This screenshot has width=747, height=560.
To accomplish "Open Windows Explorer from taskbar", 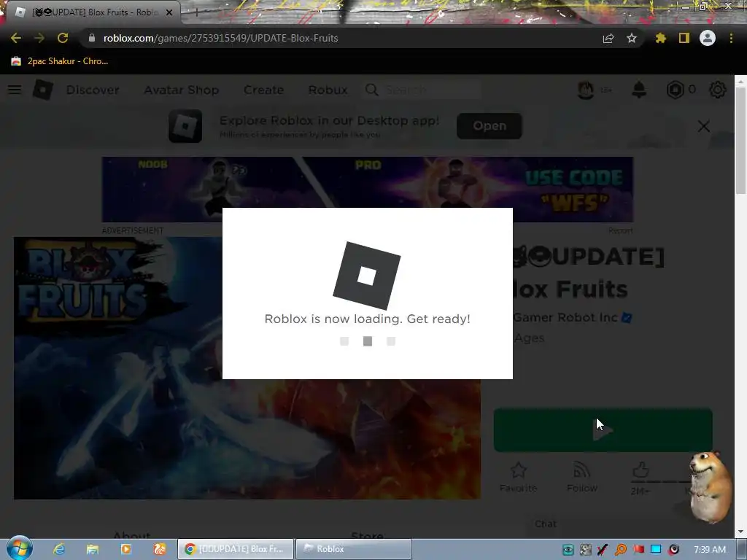I will [x=93, y=549].
